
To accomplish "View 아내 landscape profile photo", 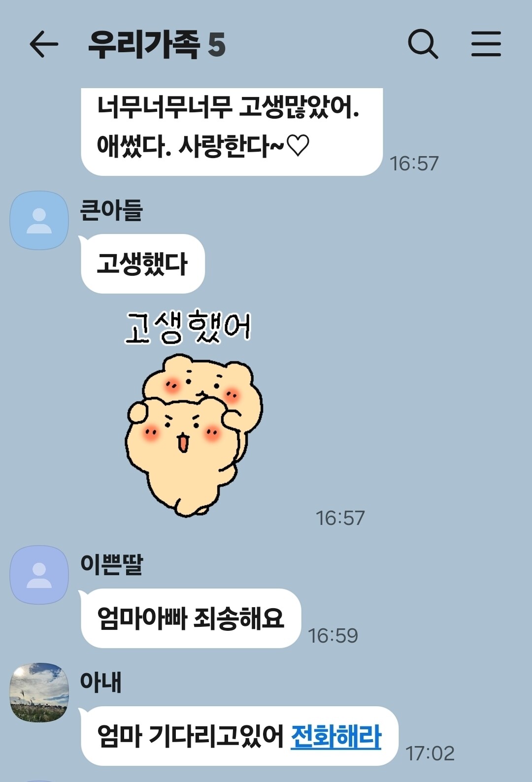I will (x=39, y=692).
